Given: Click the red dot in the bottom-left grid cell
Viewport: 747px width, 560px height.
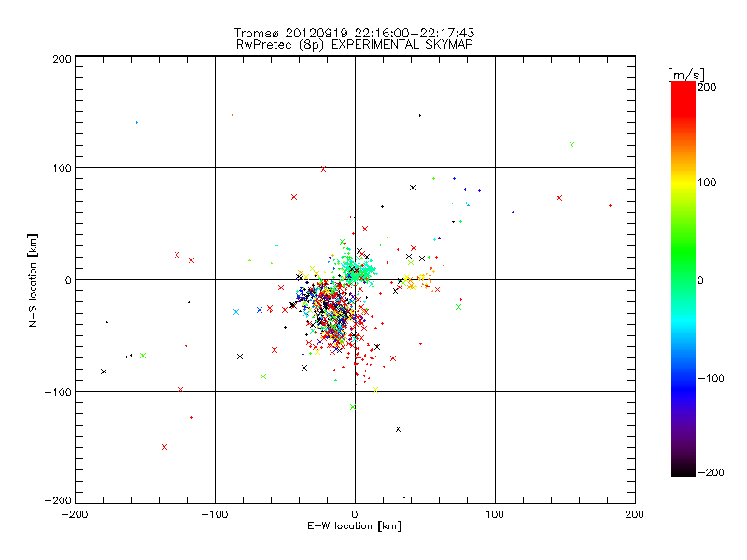Looking at the screenshot, I should 191,417.
